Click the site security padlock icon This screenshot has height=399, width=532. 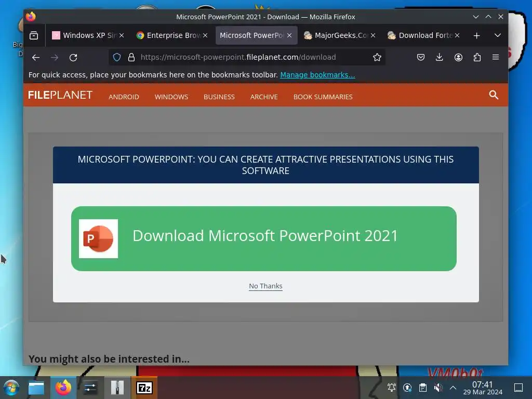click(x=131, y=57)
